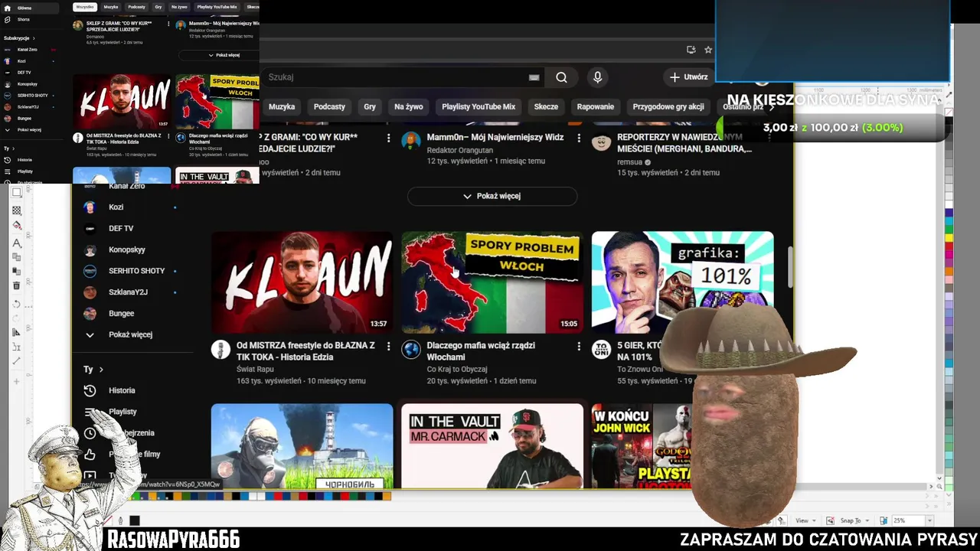Select Podcasty chip on large YouTube page
The height and width of the screenshot is (551, 980).
tap(329, 107)
